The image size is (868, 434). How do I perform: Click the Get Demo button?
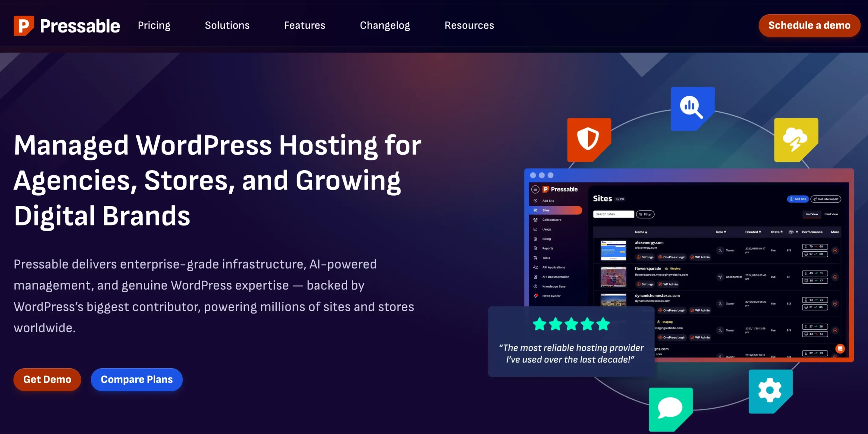[x=47, y=379]
